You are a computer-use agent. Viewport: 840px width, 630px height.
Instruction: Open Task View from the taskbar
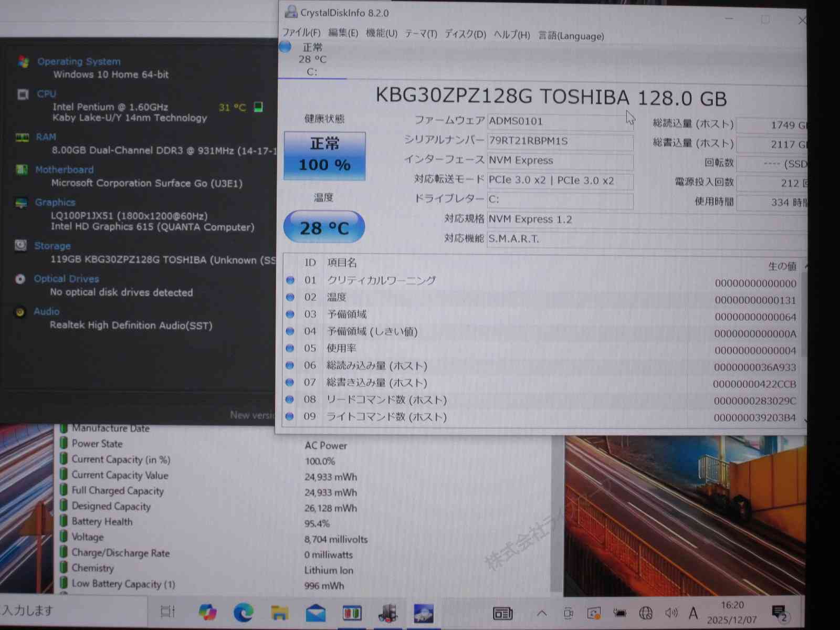[x=167, y=612]
